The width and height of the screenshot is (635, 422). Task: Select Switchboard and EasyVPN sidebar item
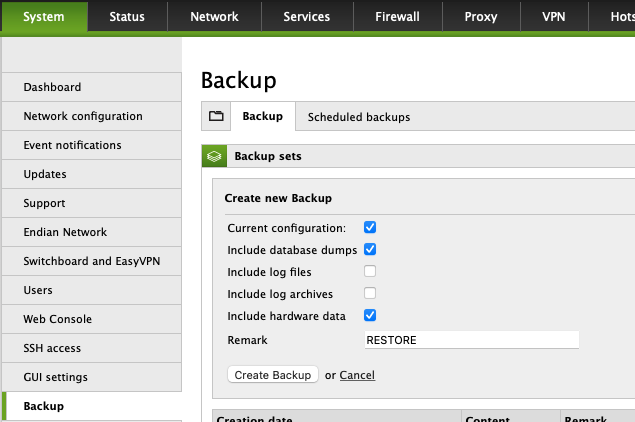click(x=91, y=261)
